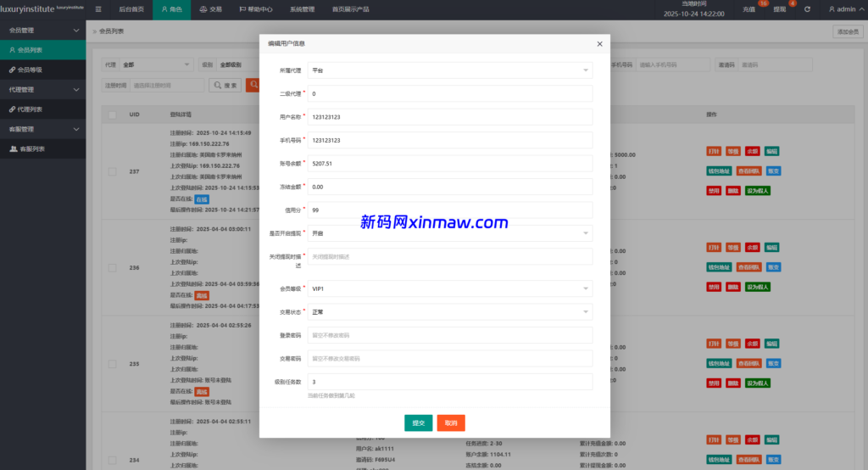Tick the checkbox for UID 234
This screenshot has height=470, width=868.
(113, 460)
